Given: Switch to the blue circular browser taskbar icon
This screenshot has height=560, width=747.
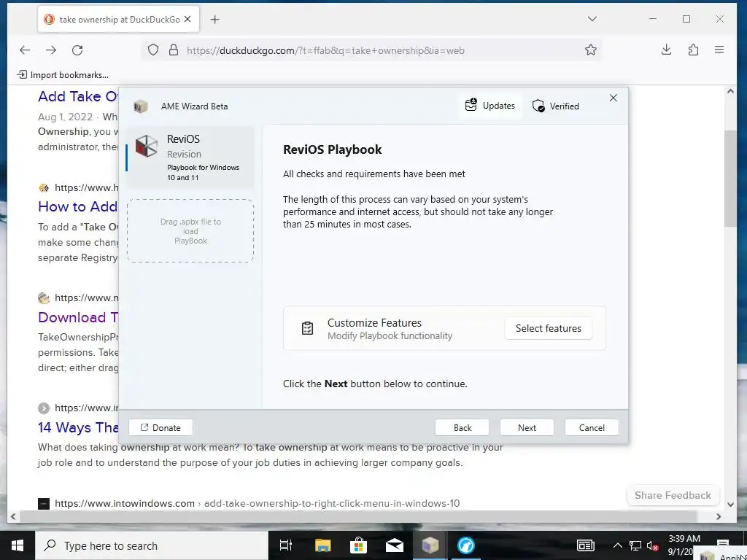Looking at the screenshot, I should (466, 545).
